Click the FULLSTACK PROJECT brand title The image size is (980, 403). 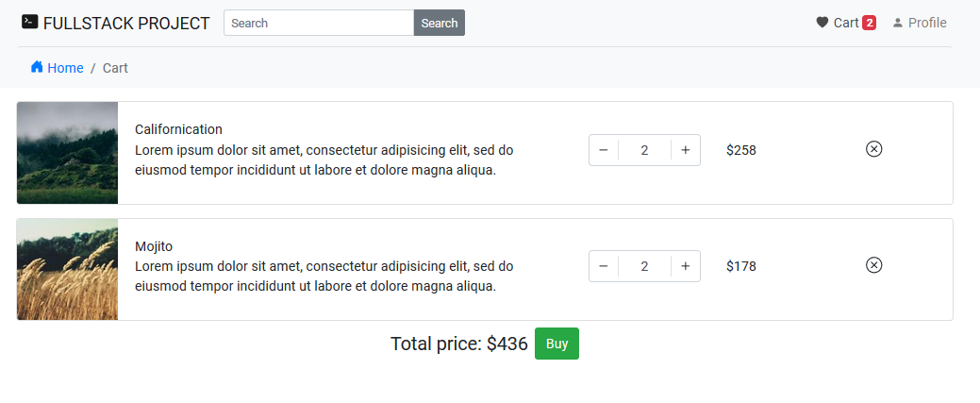pyautogui.click(x=126, y=23)
